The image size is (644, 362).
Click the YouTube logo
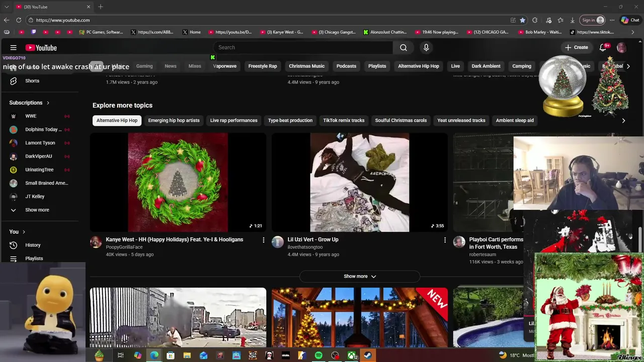(41, 48)
